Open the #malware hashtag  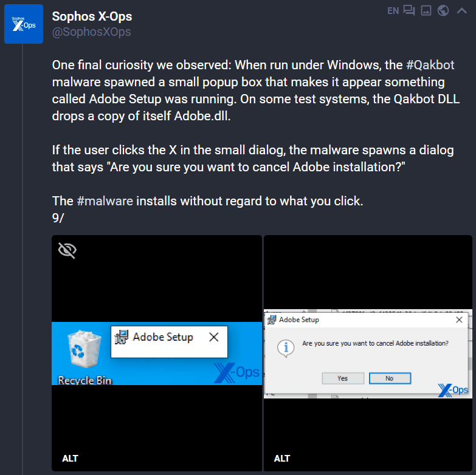(105, 201)
